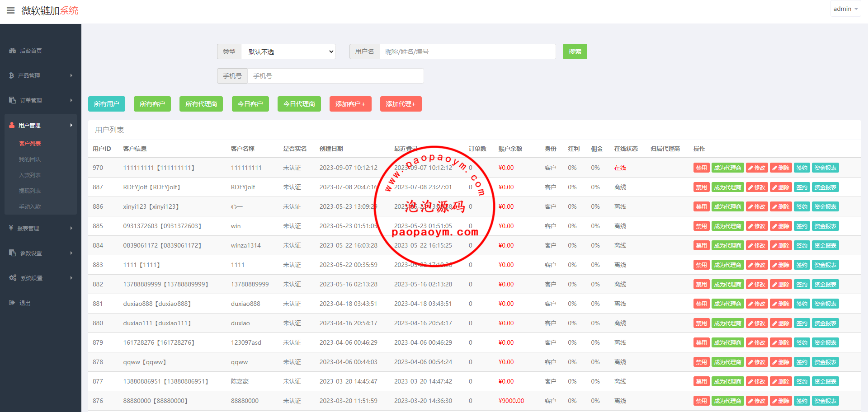
Task: Click the 微软链加系统 site title
Action: 50,10
